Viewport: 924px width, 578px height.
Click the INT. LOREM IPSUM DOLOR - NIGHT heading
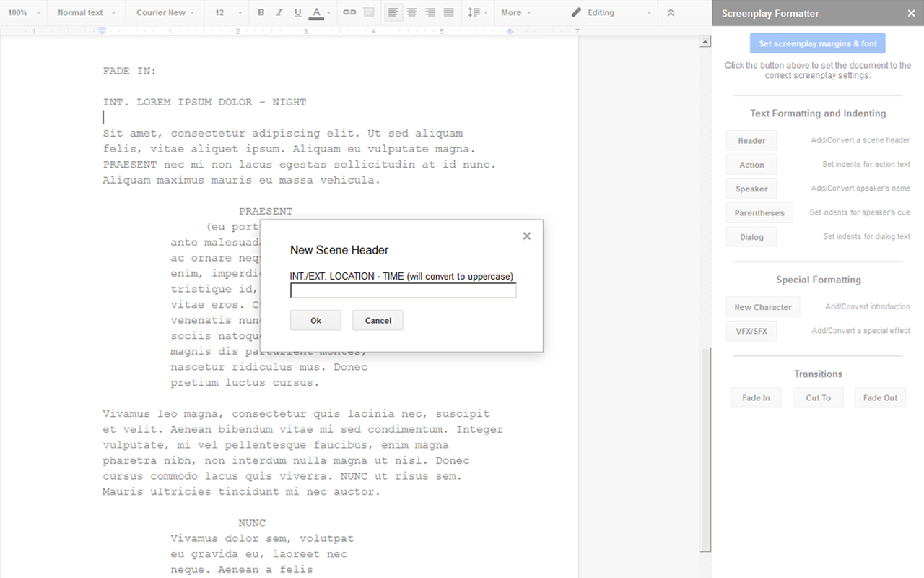(x=204, y=102)
